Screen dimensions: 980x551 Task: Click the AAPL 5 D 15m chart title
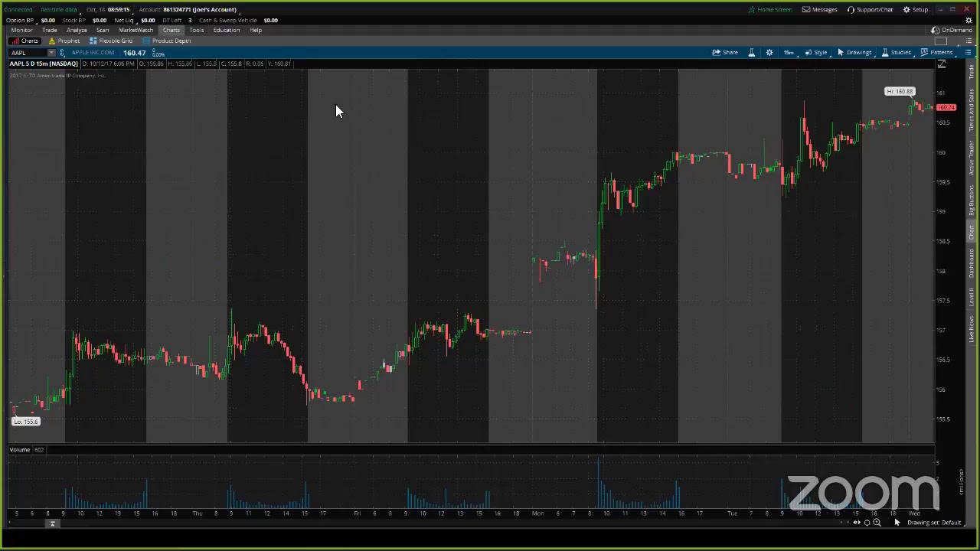(x=43, y=64)
